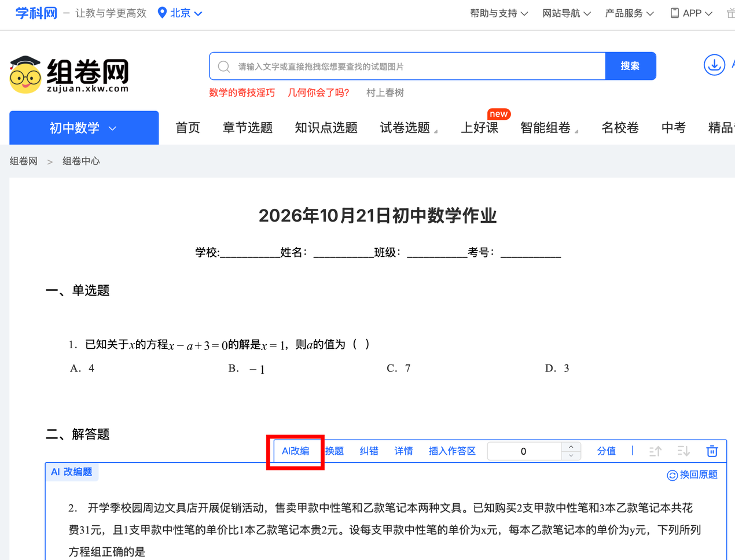
Task: Select option D. 3
Action: tap(557, 369)
